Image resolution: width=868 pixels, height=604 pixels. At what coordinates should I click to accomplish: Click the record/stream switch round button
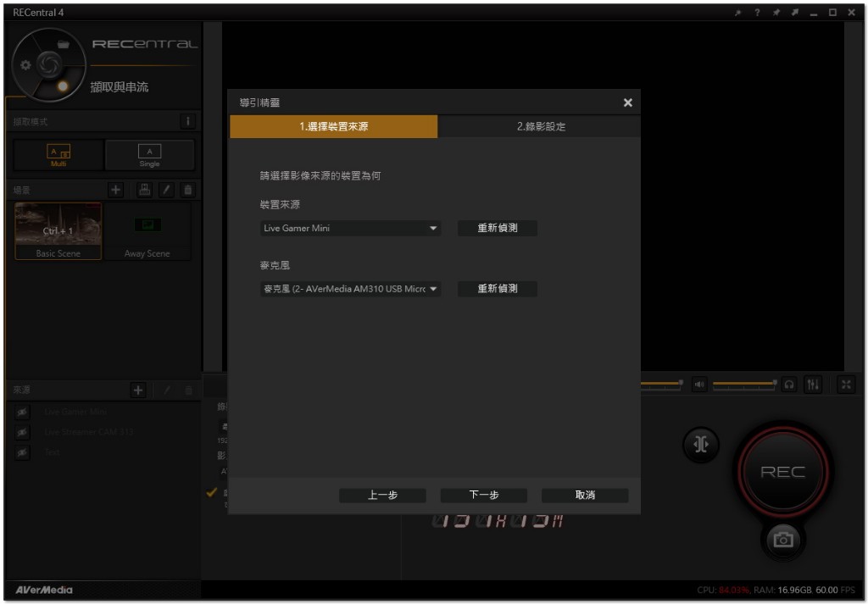point(701,444)
